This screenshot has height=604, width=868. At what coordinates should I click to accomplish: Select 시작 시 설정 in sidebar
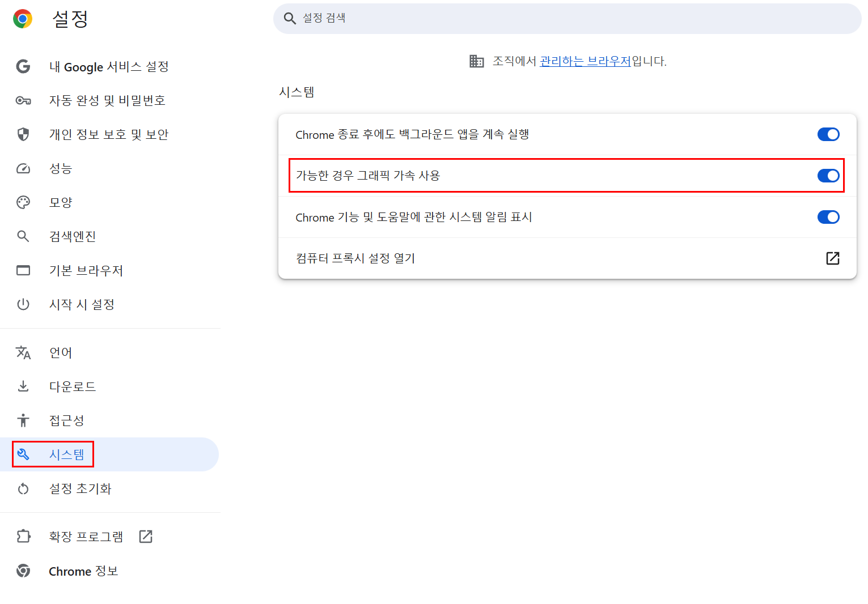[82, 304]
